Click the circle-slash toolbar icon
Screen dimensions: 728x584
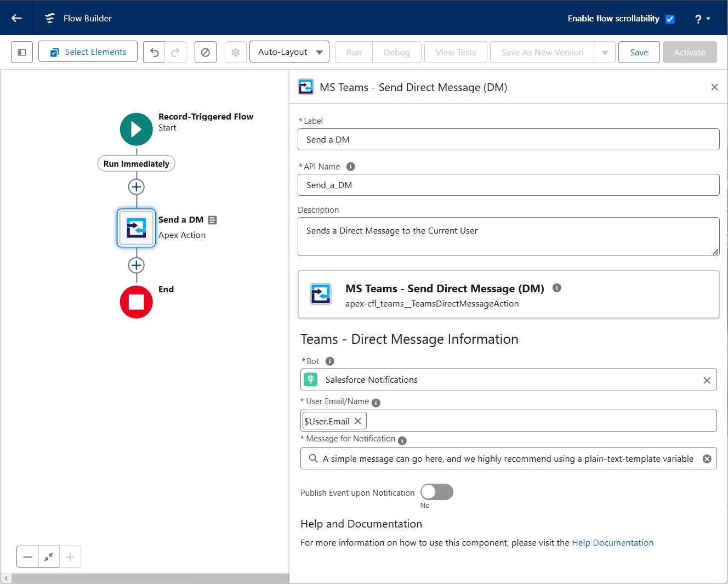206,52
